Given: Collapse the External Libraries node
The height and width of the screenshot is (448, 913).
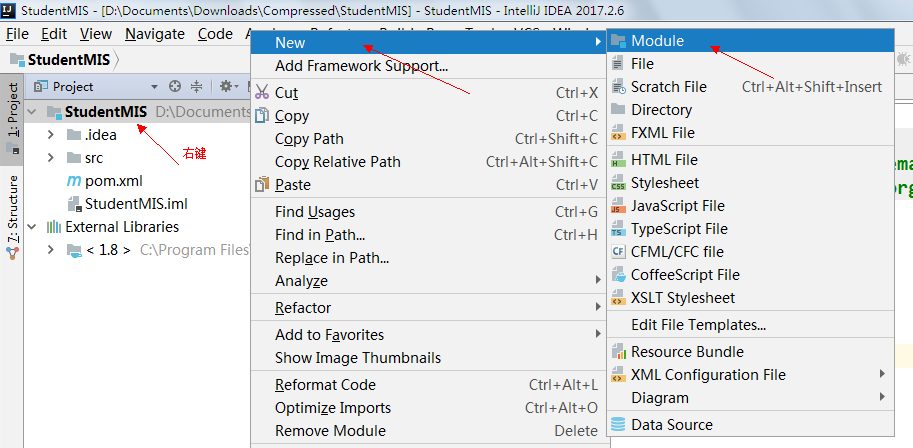Looking at the screenshot, I should point(31,227).
